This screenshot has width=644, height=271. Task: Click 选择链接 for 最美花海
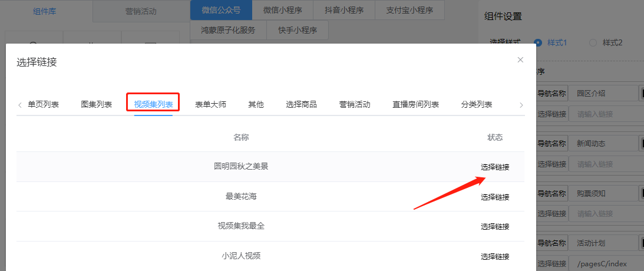pyautogui.click(x=494, y=197)
